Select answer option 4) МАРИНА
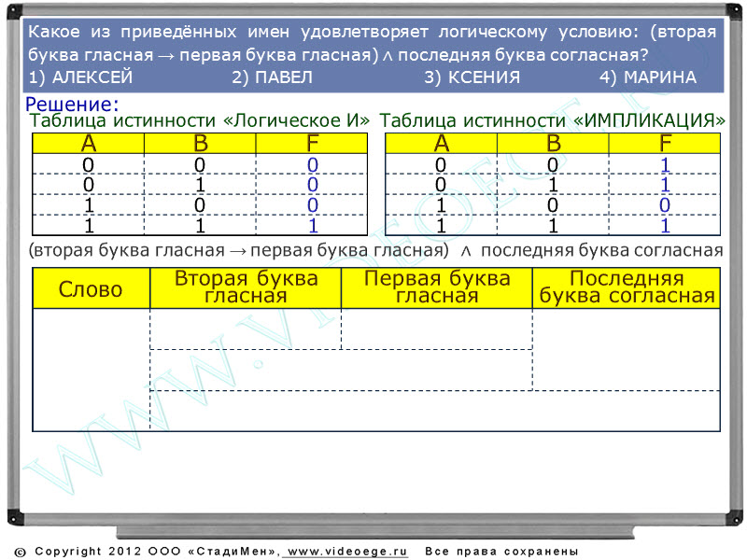The width and height of the screenshot is (747, 560). 648,77
